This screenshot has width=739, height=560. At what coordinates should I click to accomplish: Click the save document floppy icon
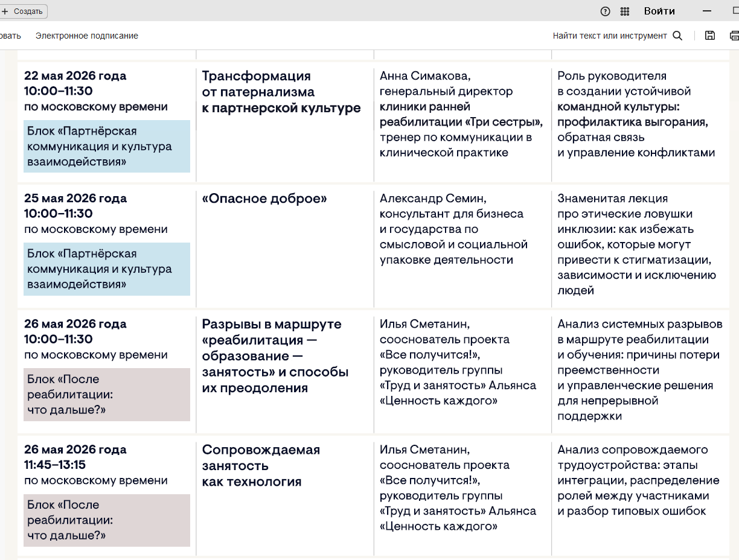(710, 36)
